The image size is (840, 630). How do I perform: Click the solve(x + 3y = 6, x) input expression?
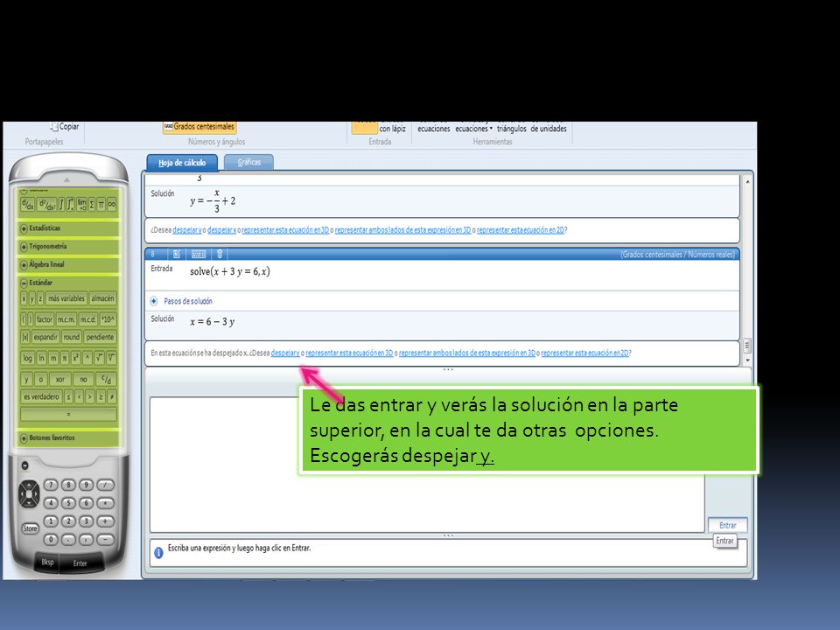(230, 271)
